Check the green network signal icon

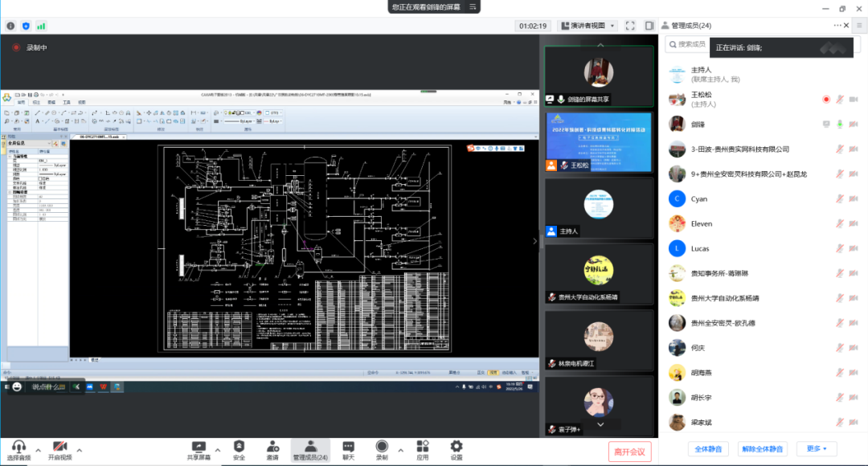pos(41,26)
